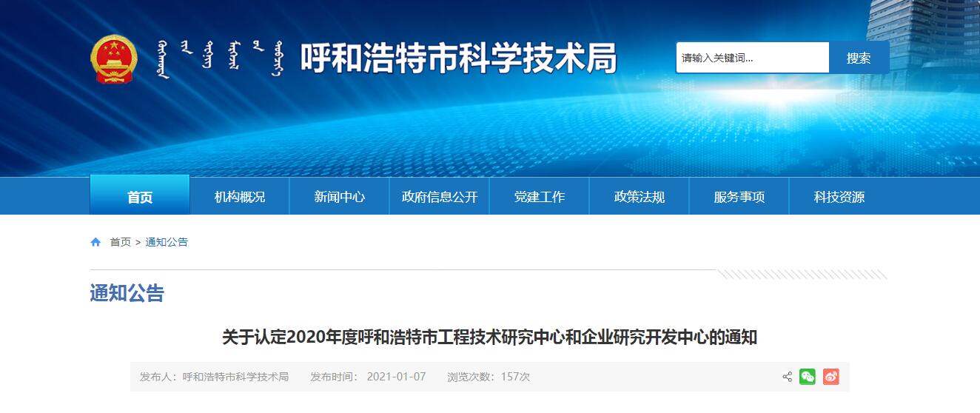Go to the 首页 navigation tab

coord(140,196)
